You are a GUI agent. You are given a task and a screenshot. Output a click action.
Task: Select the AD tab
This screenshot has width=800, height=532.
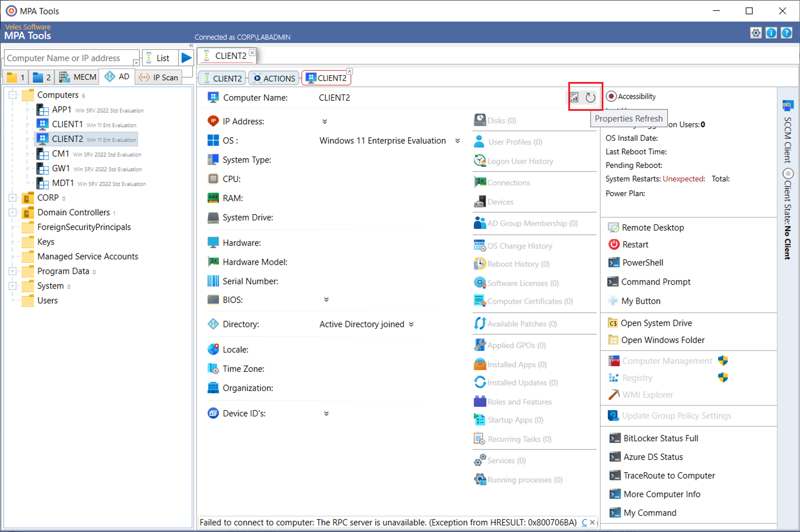click(x=117, y=76)
